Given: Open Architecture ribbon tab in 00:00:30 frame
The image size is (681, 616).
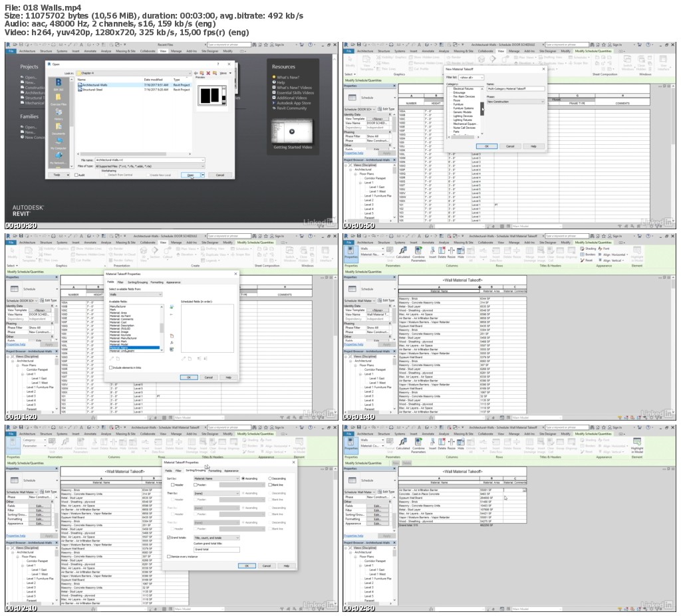Looking at the screenshot, I should click(27, 51).
